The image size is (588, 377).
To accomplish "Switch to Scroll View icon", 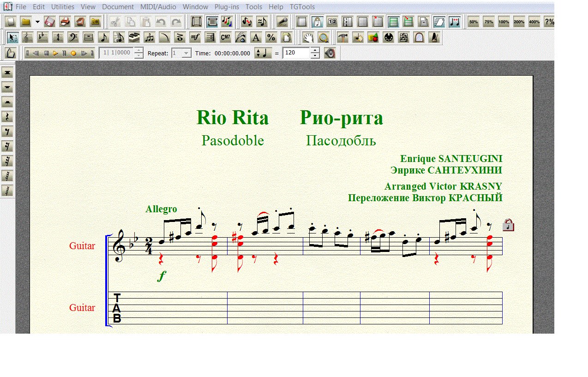I will click(x=197, y=22).
